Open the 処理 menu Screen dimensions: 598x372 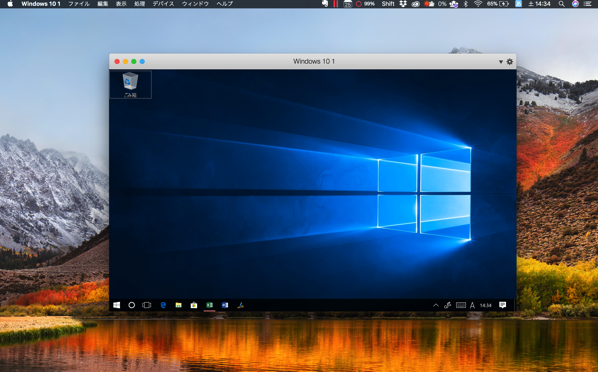click(140, 4)
